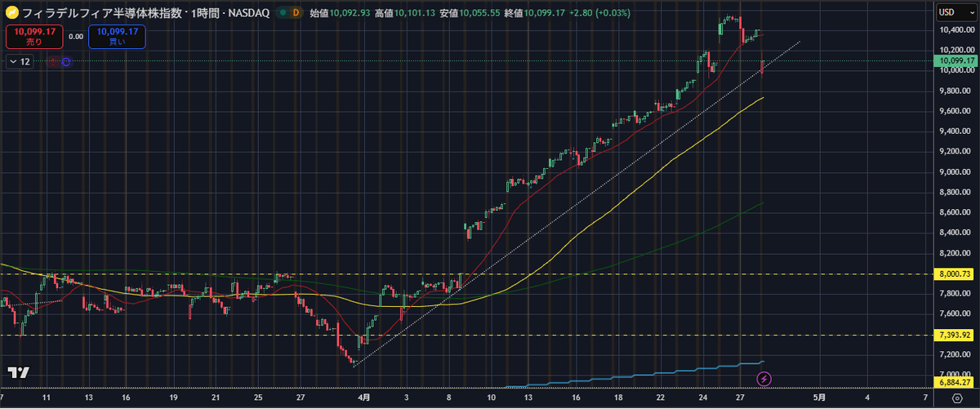
Task: Click the red 売り sell button
Action: [x=33, y=37]
